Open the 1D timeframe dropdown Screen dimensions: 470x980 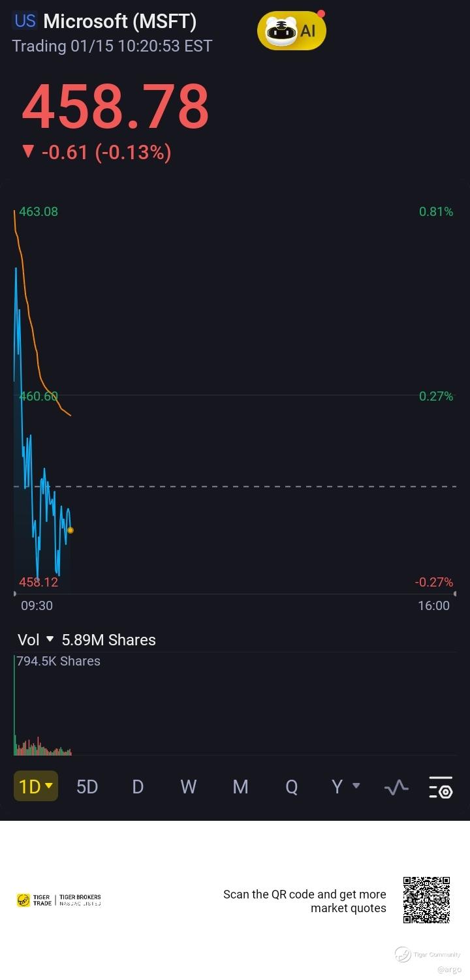36,786
